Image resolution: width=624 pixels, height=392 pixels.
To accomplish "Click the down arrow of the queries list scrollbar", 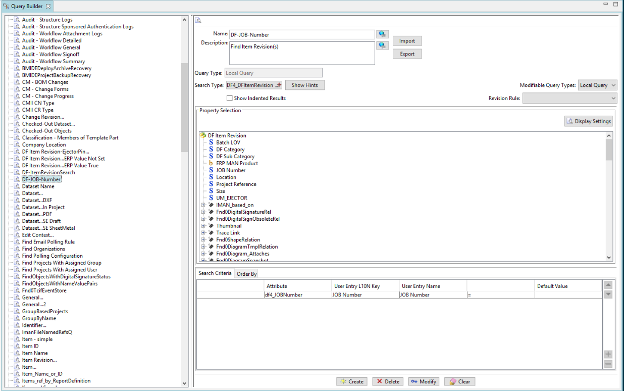I will [x=184, y=383].
